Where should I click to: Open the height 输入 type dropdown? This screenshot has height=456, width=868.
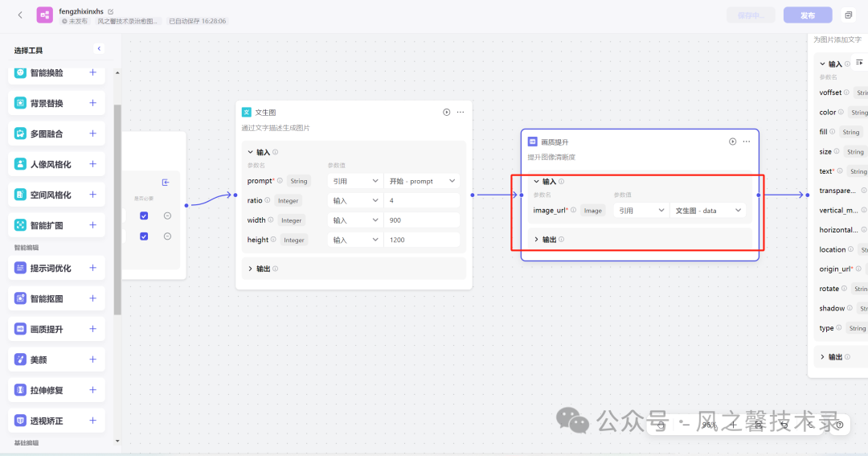click(355, 240)
